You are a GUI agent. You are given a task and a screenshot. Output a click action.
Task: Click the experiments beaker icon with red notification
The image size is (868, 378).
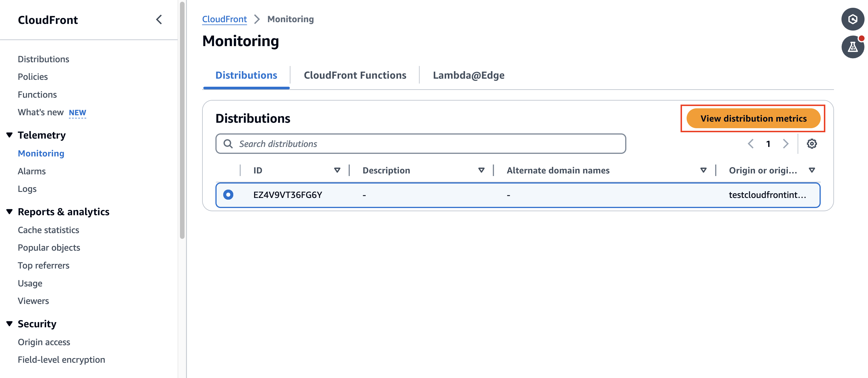852,47
